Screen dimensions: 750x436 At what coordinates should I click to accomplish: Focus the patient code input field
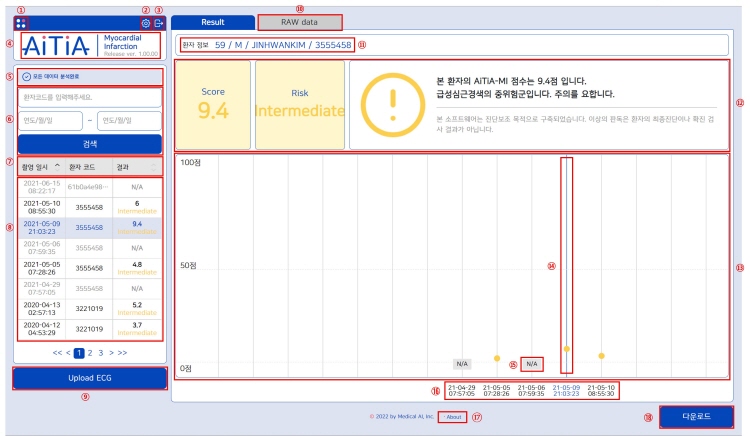coord(89,98)
